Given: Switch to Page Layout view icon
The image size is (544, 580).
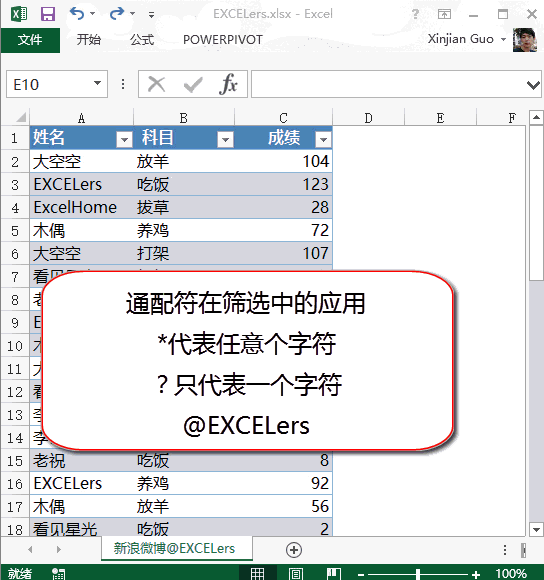Looking at the screenshot, I should click(295, 573).
